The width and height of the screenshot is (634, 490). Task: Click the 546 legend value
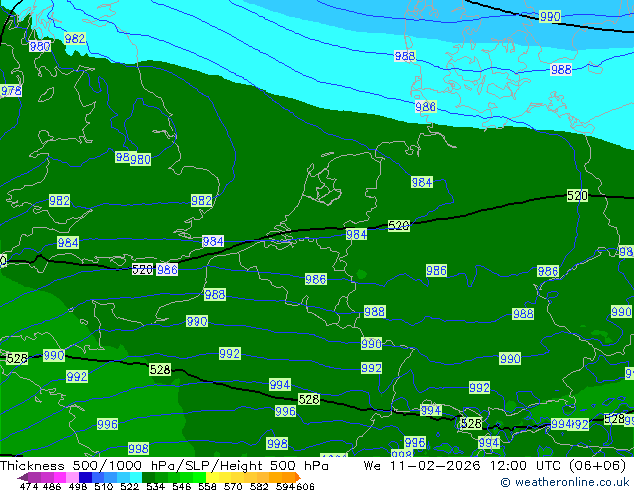click(x=182, y=486)
